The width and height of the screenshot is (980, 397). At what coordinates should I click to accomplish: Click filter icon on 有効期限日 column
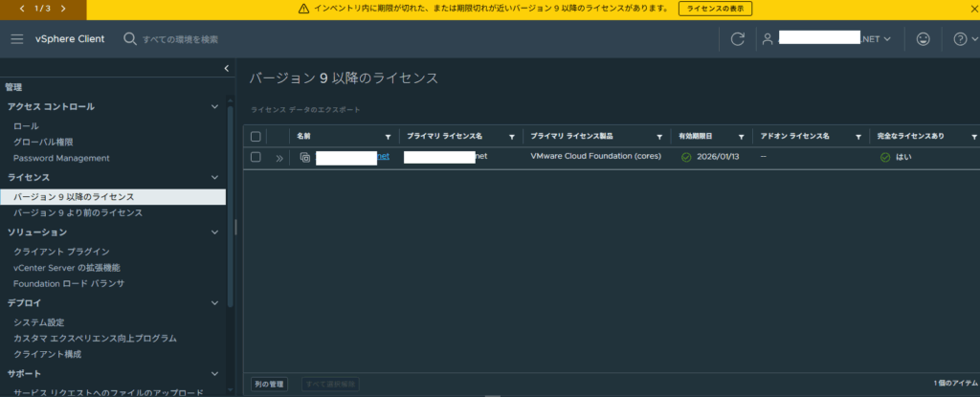742,137
